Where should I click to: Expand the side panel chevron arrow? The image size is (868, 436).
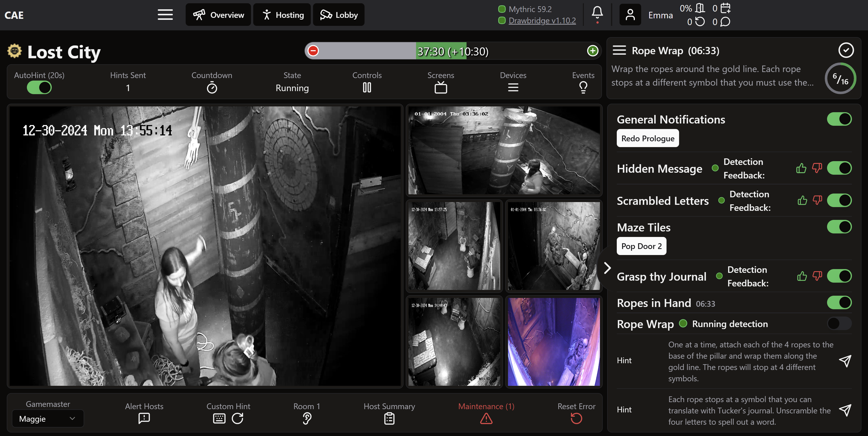pyautogui.click(x=607, y=268)
